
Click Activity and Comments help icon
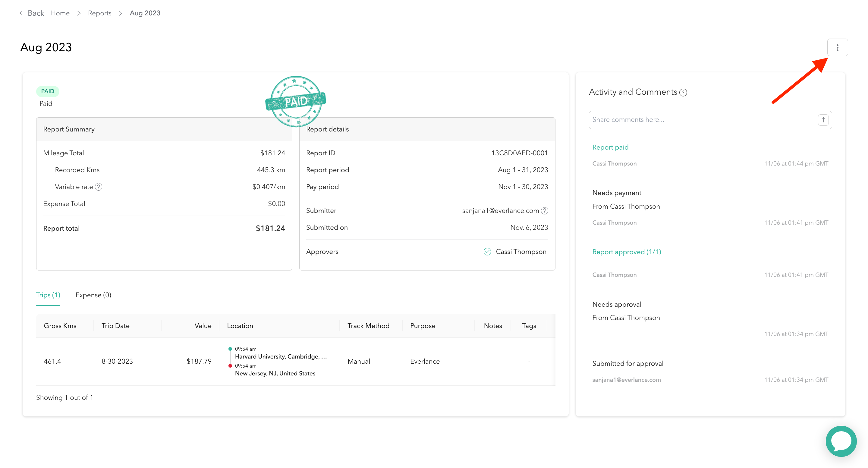[x=683, y=92]
